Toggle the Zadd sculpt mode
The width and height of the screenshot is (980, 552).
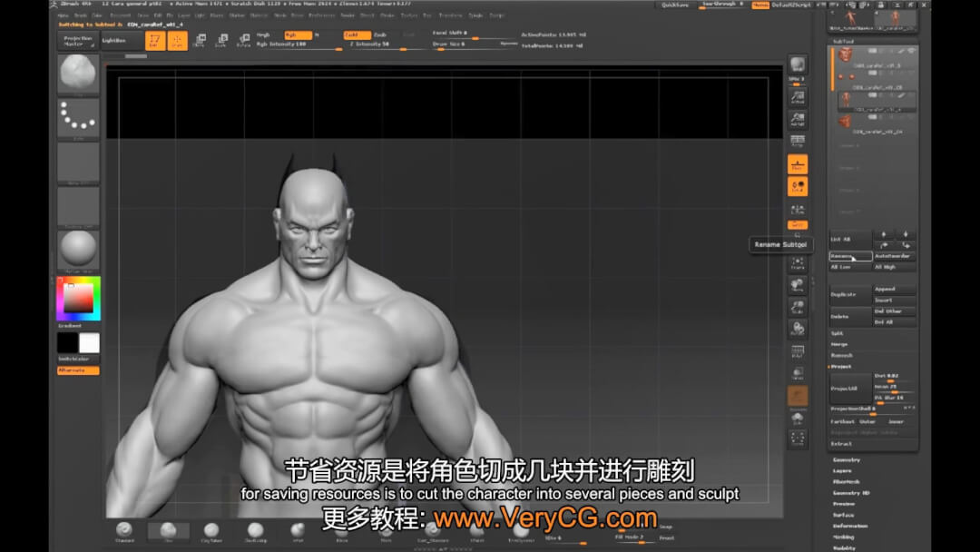click(x=357, y=35)
